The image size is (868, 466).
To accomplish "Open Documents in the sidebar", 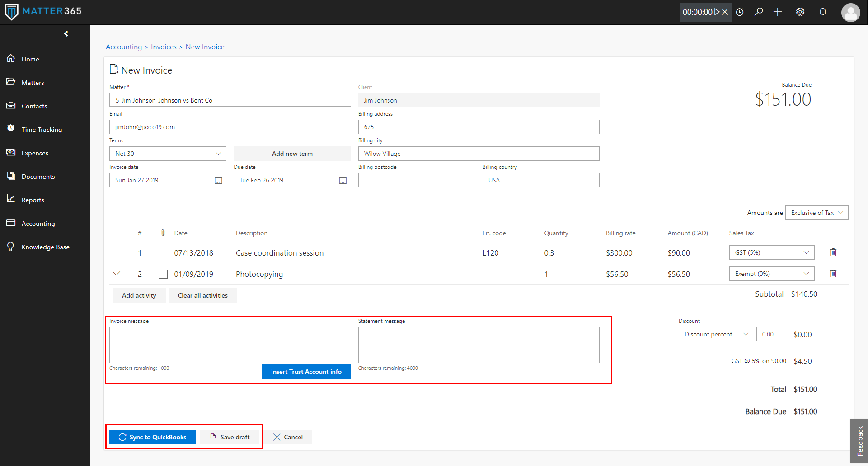I will pos(38,177).
